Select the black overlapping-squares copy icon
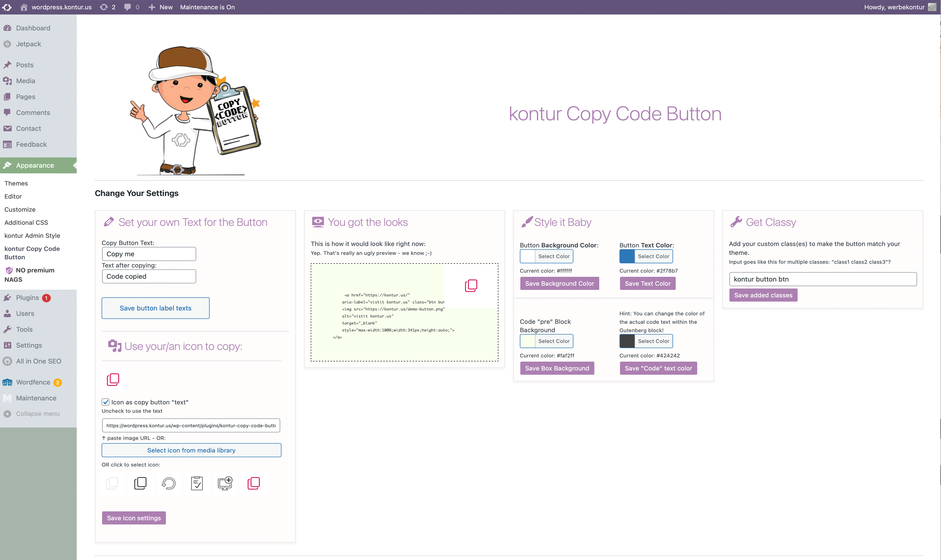941x560 pixels. coord(140,483)
